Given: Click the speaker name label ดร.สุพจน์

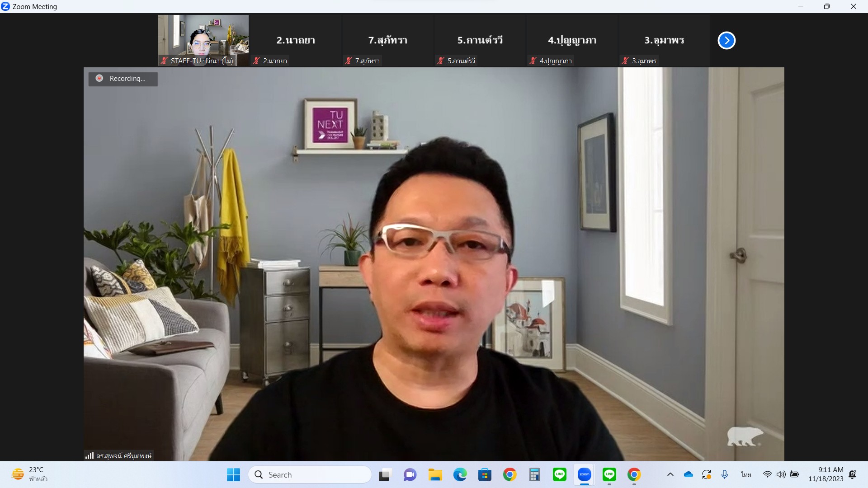Looking at the screenshot, I should [124, 456].
